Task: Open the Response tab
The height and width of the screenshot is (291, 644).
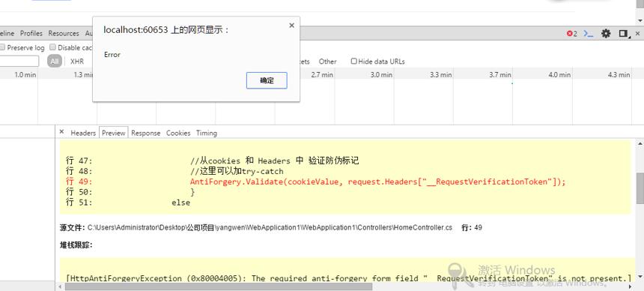Action: click(146, 133)
